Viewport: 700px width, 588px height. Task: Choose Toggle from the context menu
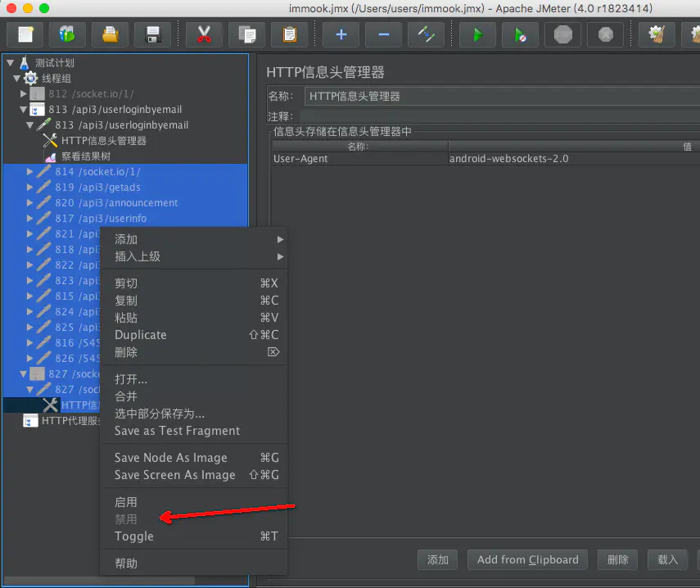pyautogui.click(x=194, y=536)
